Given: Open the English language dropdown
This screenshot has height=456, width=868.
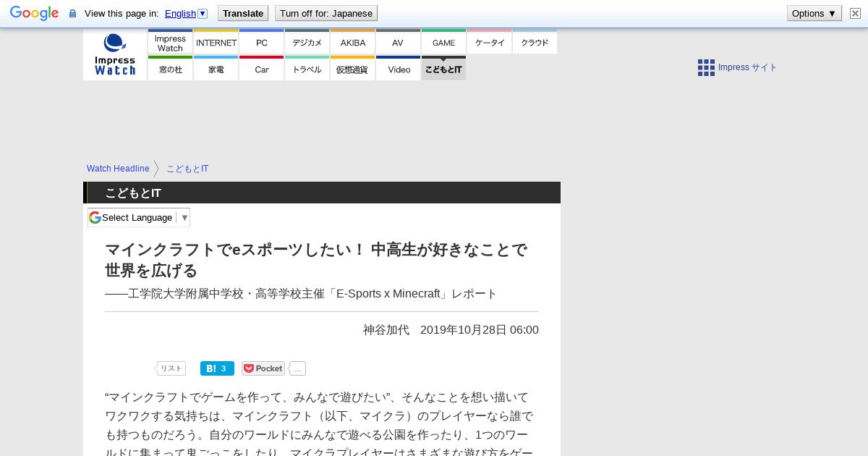Looking at the screenshot, I should [186, 13].
